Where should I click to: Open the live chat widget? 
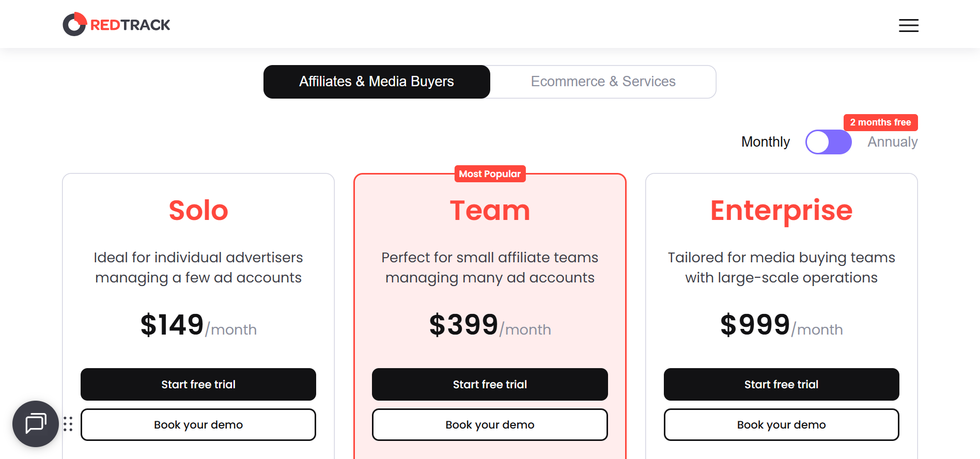tap(35, 423)
